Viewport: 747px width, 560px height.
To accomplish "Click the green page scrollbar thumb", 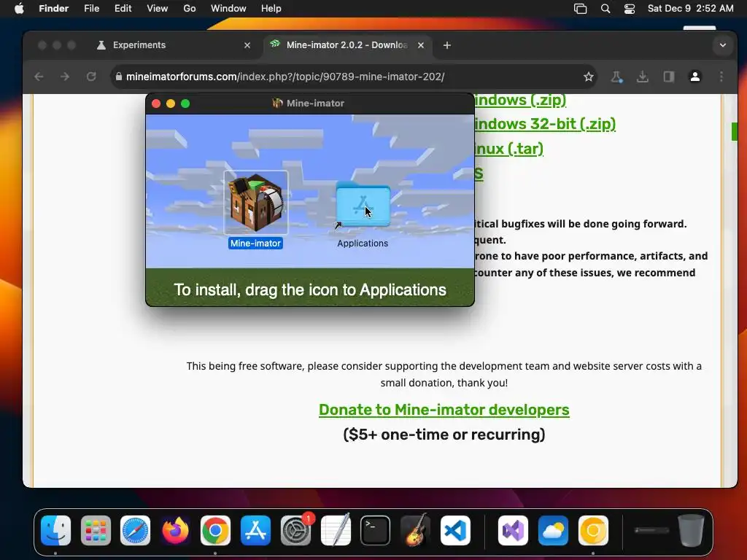I will click(x=734, y=131).
